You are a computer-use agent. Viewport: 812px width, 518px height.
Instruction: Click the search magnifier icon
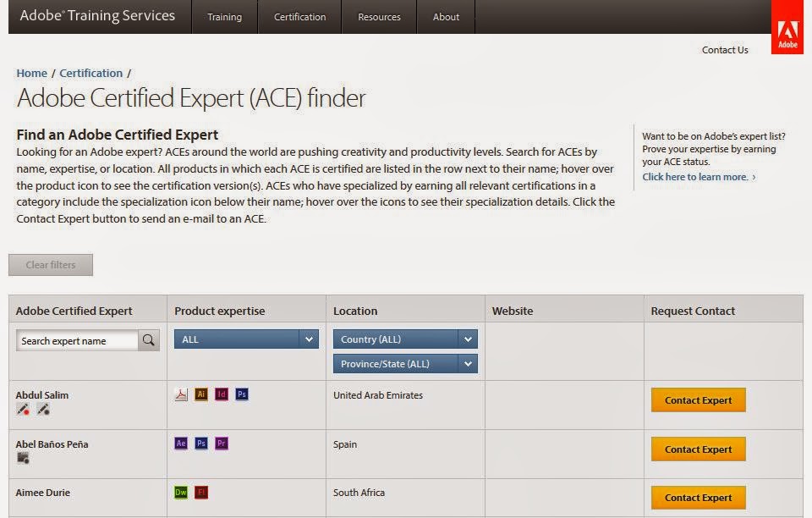[148, 339]
